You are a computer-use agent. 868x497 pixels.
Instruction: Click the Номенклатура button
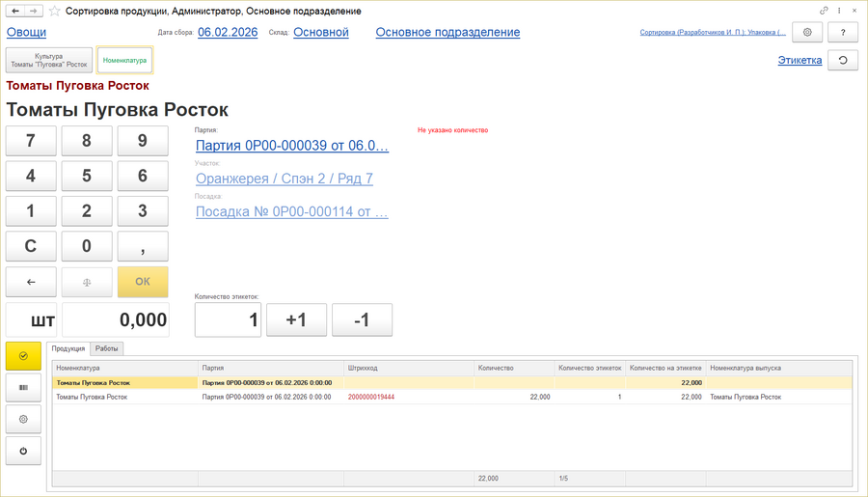tap(124, 61)
